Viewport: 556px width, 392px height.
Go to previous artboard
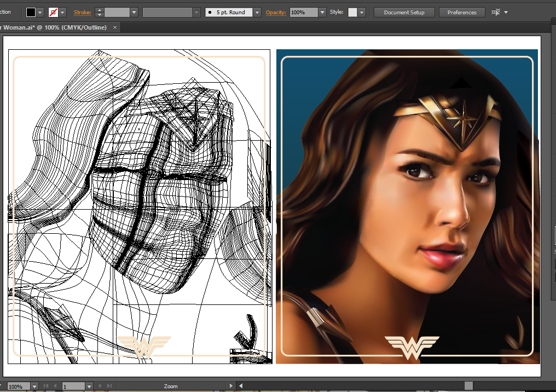pyautogui.click(x=55, y=386)
